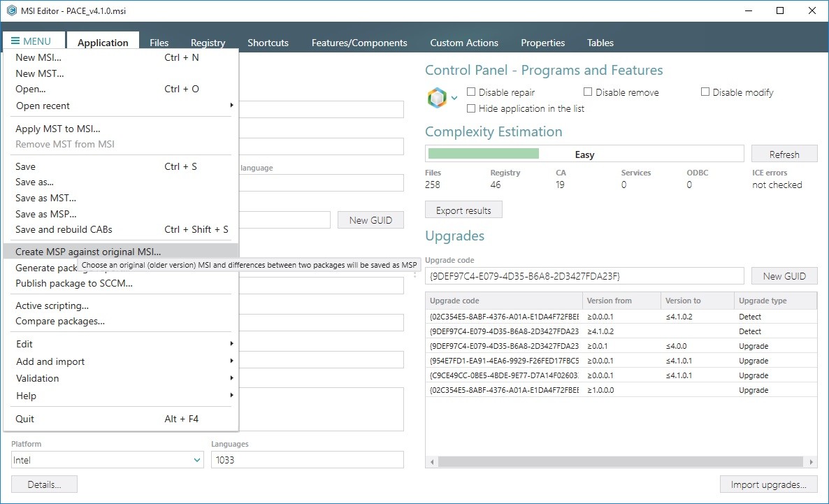Open the Properties tab
829x504 pixels.
pos(543,43)
